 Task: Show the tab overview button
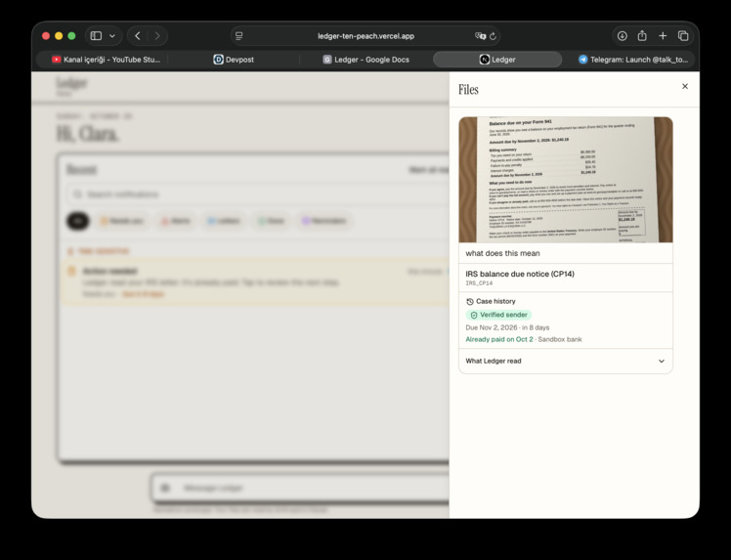(x=683, y=36)
